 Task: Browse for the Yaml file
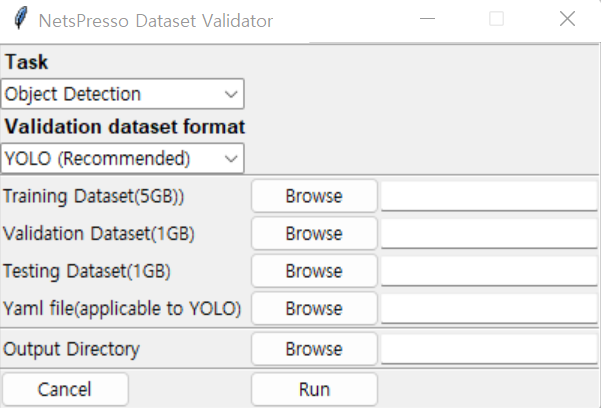click(313, 309)
